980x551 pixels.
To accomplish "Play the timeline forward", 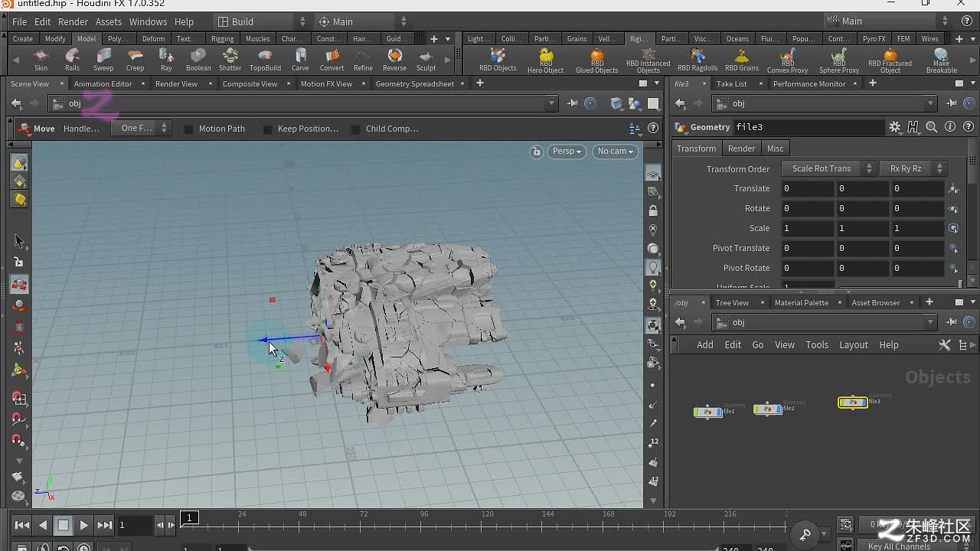I will coord(84,525).
